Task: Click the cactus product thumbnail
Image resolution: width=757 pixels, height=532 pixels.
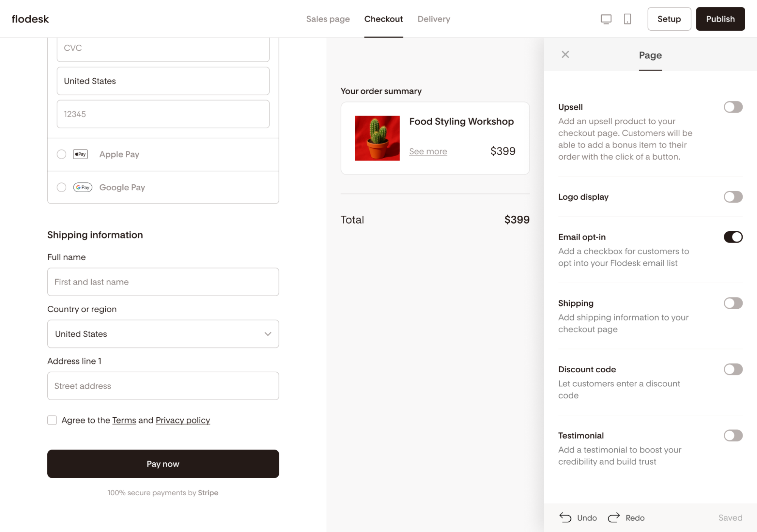Action: click(377, 138)
